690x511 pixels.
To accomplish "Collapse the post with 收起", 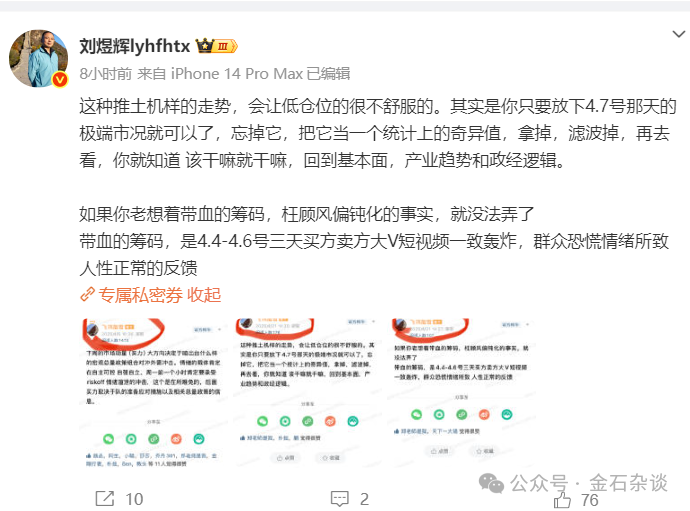I will (204, 295).
